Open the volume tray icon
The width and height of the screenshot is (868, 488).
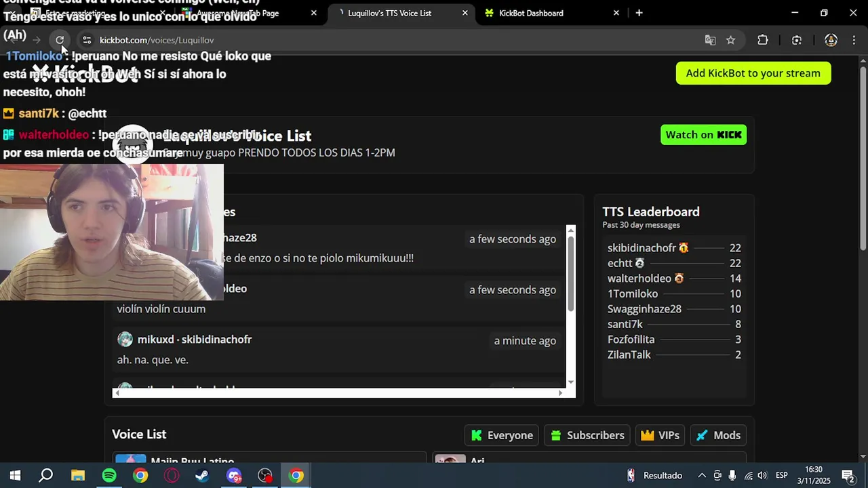click(x=763, y=475)
